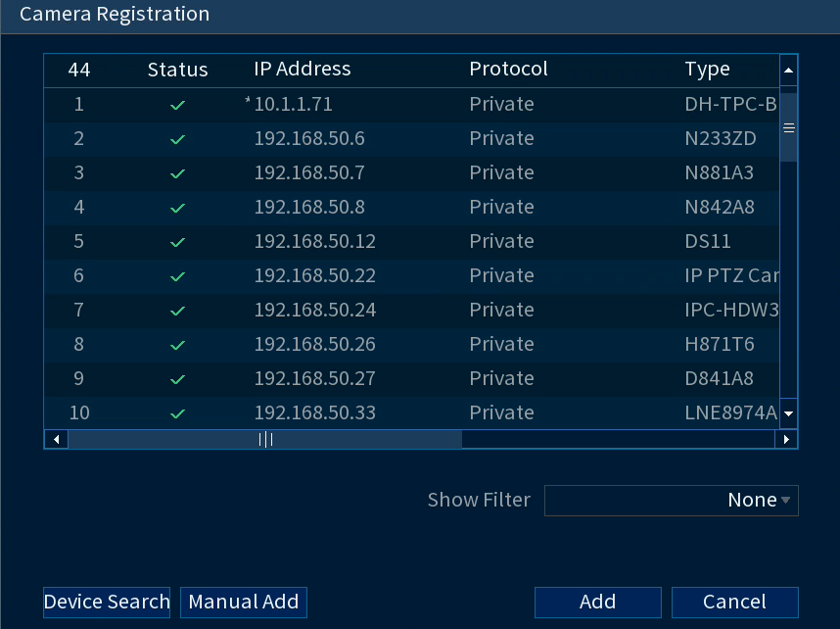840x629 pixels.
Task: Select the IP address 192.168.50.27
Action: coord(315,378)
